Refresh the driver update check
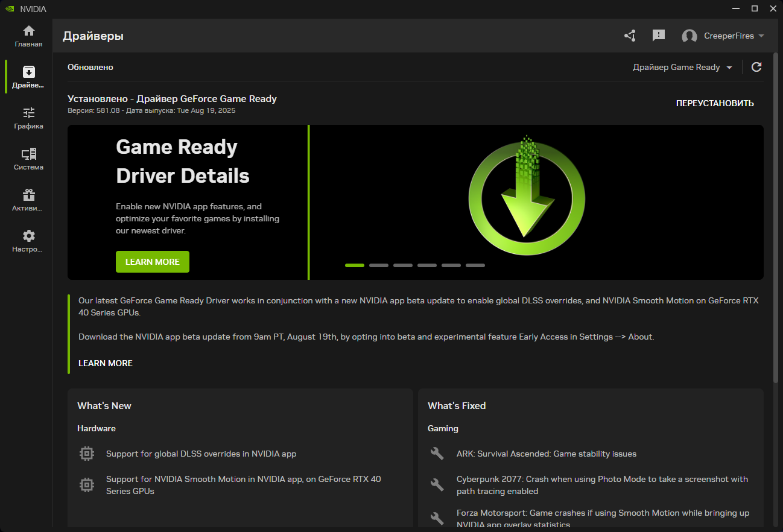Image resolution: width=783 pixels, height=532 pixels. 756,67
